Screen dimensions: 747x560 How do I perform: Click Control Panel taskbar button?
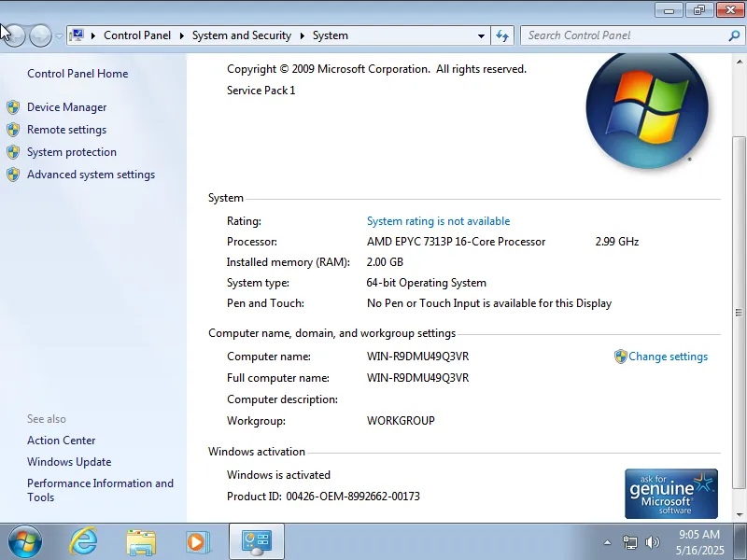pyautogui.click(x=257, y=542)
